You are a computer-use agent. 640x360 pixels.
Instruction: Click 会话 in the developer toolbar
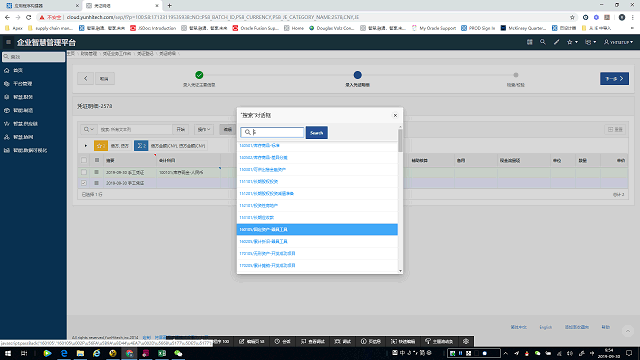point(282,342)
